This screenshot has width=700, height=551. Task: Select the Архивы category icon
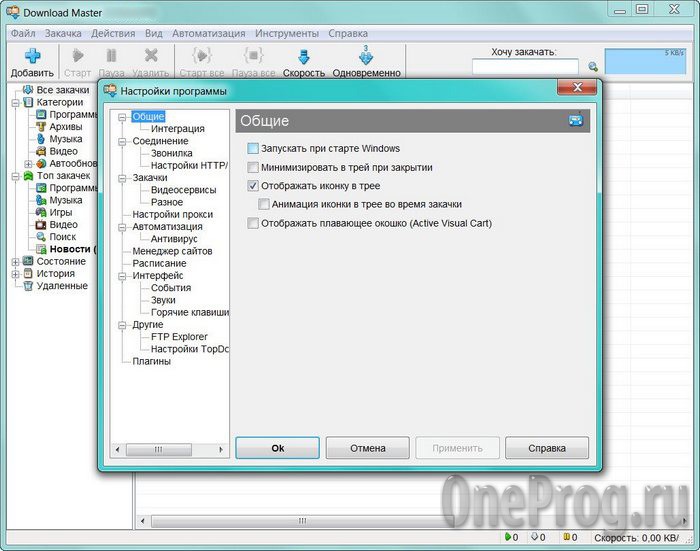click(x=41, y=127)
